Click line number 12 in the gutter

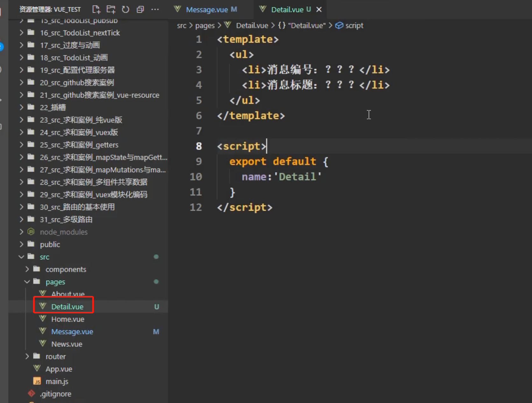pyautogui.click(x=196, y=207)
